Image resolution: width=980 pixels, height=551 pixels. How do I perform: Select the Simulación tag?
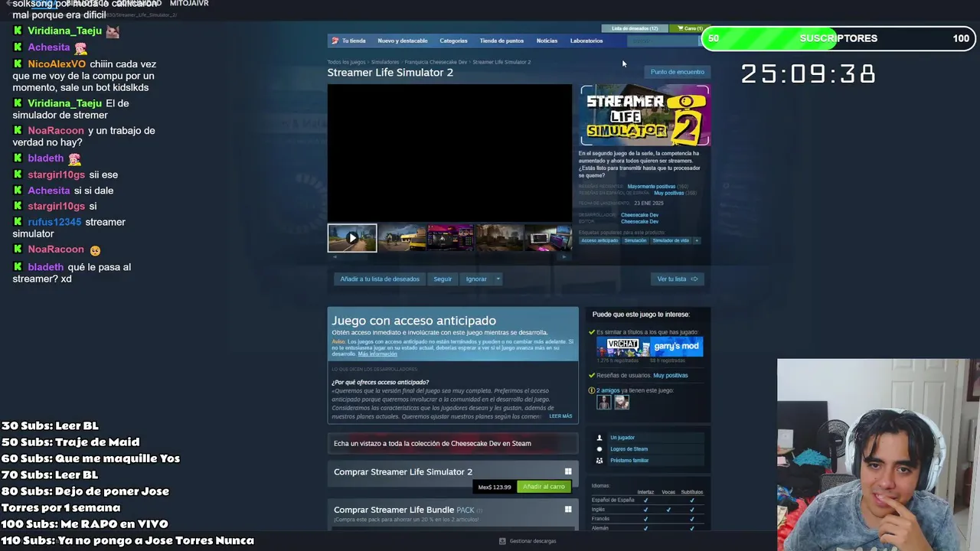coord(635,240)
